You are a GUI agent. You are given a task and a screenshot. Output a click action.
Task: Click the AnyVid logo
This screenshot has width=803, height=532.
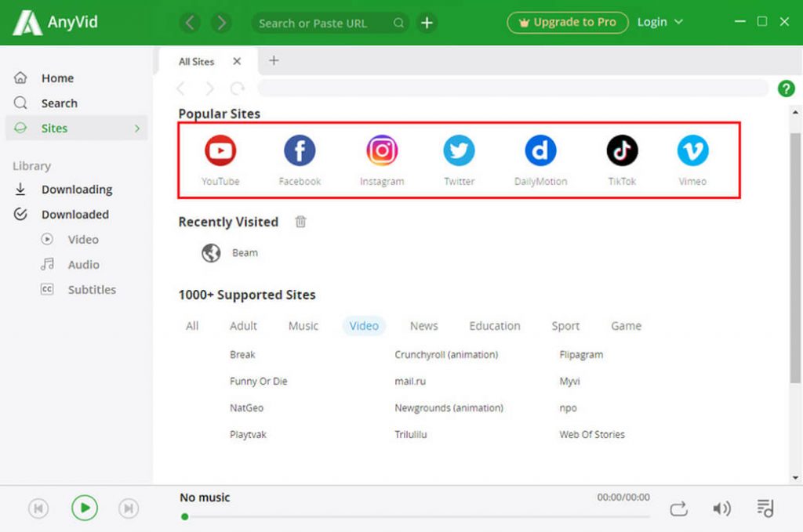coord(56,23)
